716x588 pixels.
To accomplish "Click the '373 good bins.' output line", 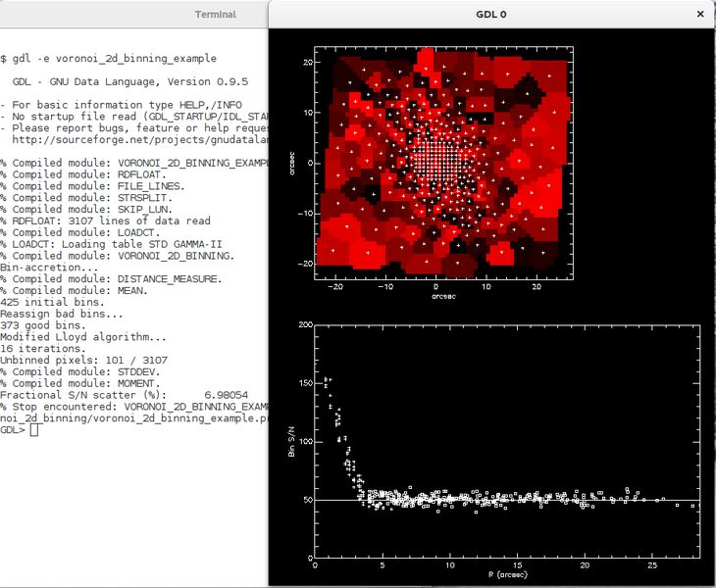I will [43, 325].
